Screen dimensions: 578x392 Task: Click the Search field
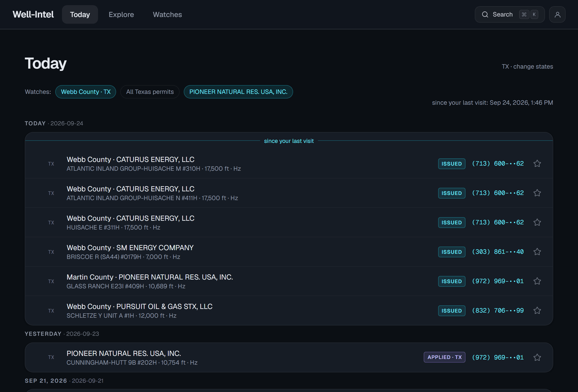tap(510, 14)
